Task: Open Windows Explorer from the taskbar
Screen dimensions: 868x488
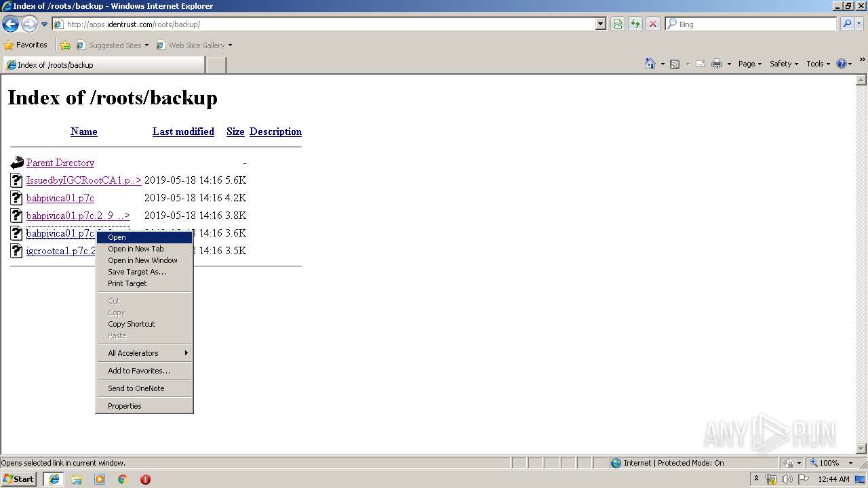Action: coord(77,479)
